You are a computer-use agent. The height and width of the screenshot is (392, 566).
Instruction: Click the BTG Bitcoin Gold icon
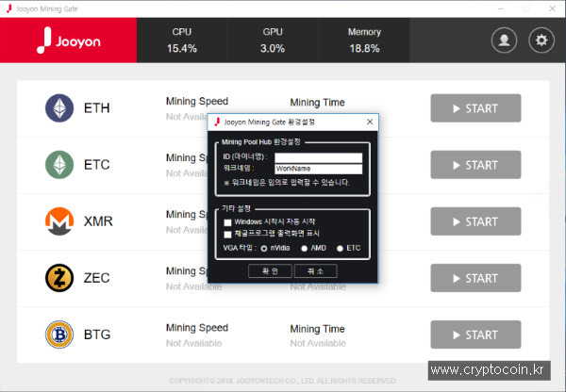[x=59, y=335]
